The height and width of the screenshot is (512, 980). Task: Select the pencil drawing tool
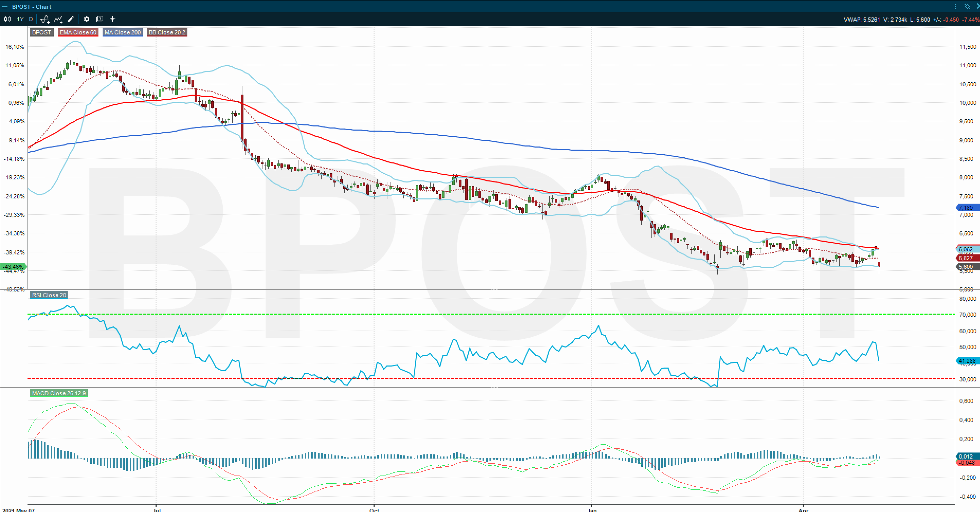(71, 19)
